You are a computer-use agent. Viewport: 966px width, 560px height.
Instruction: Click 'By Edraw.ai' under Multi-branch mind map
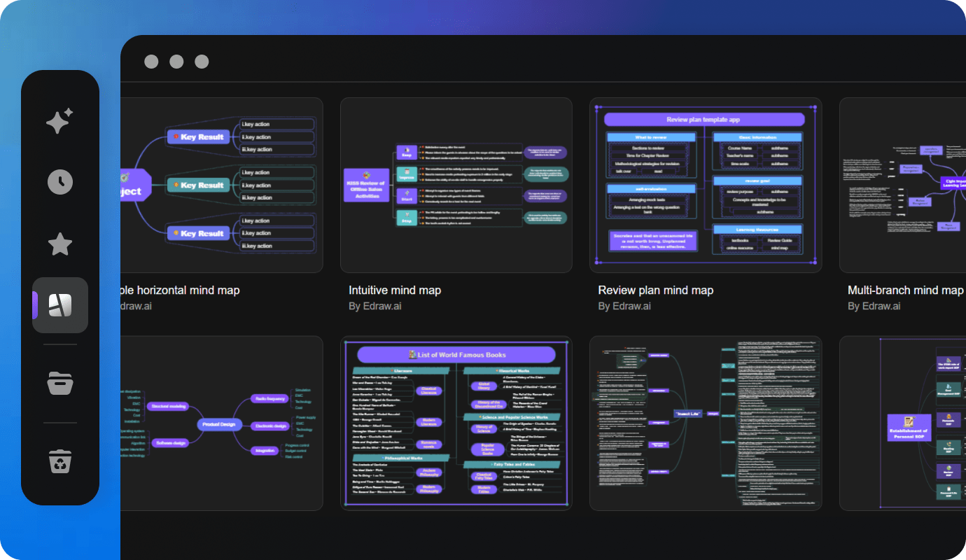[874, 306]
